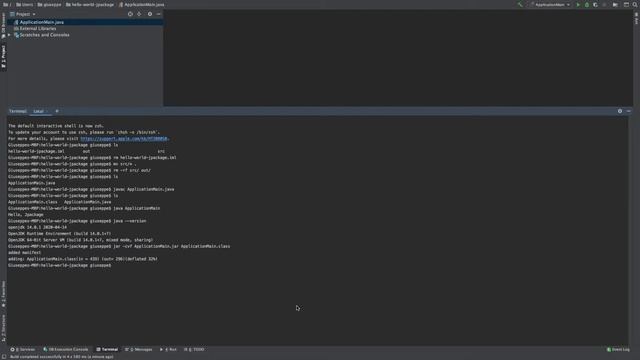Image resolution: width=640 pixels, height=360 pixels.
Task: Click the expand/collapse all icon in Project panel
Action: click(139, 14)
